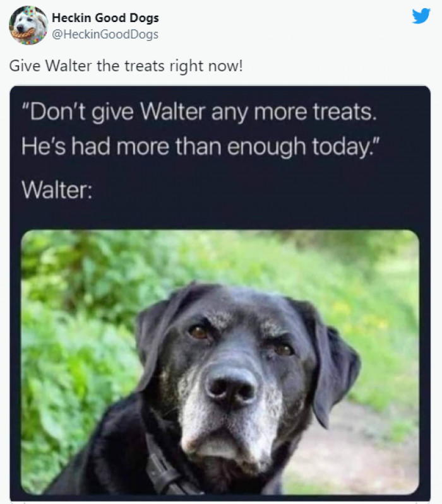The width and height of the screenshot is (442, 504).
Task: Click the Heckin Good Dogs profile avatar
Action: pyautogui.click(x=28, y=25)
